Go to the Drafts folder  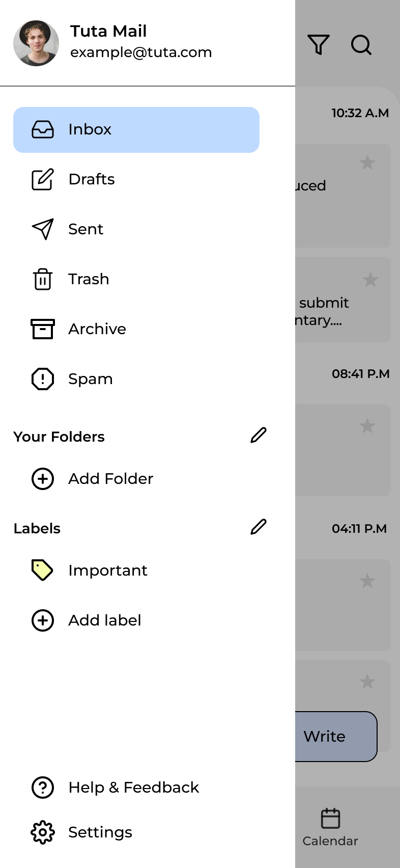tap(92, 179)
